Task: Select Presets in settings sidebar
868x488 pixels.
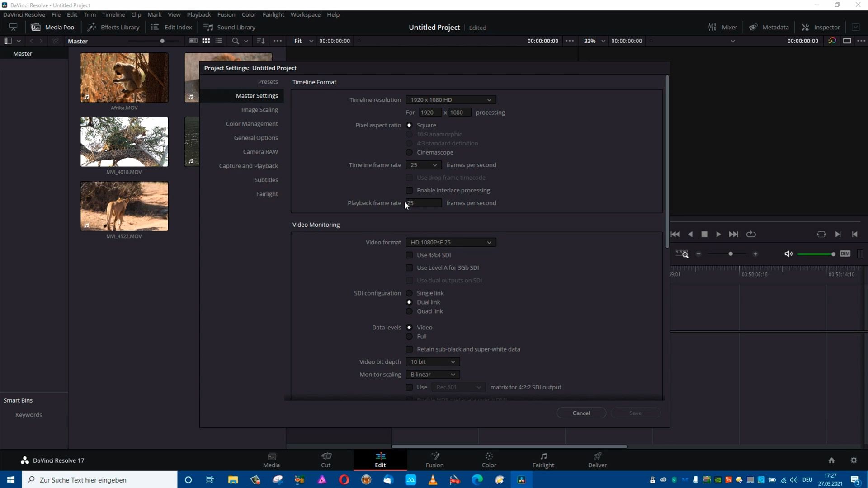Action: coord(268,81)
